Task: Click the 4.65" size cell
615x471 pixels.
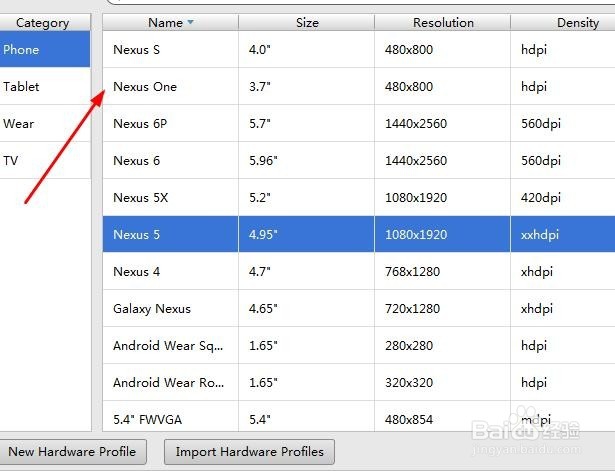Action: (x=307, y=308)
